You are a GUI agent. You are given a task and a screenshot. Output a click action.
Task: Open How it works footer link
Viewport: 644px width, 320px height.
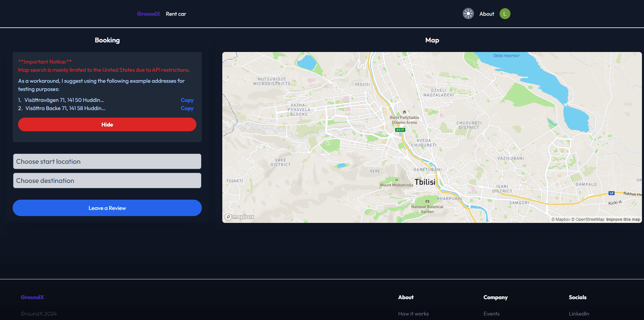pos(414,314)
